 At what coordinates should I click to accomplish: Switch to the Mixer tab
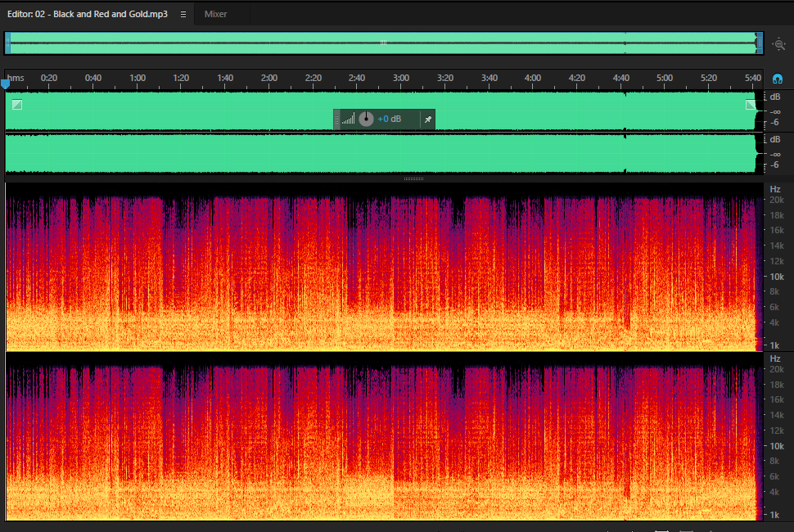click(x=216, y=14)
